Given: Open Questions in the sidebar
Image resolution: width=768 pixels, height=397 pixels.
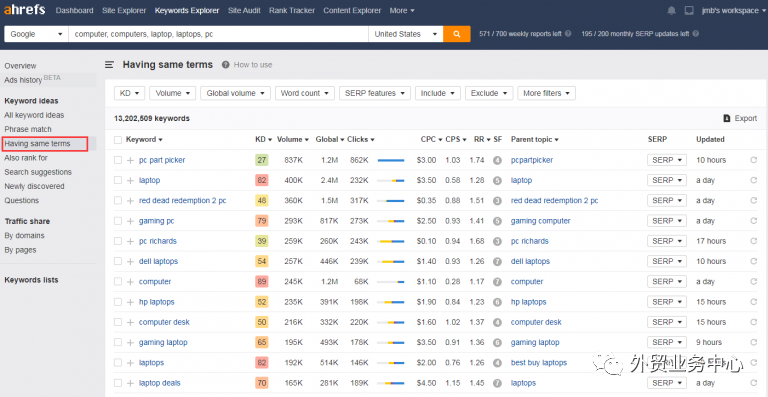Looking at the screenshot, I should click(22, 200).
